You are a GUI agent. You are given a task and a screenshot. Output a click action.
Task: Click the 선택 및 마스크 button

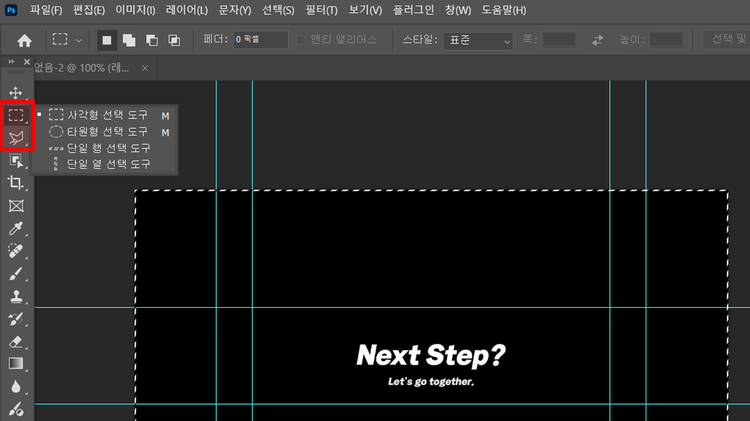pyautogui.click(x=727, y=39)
